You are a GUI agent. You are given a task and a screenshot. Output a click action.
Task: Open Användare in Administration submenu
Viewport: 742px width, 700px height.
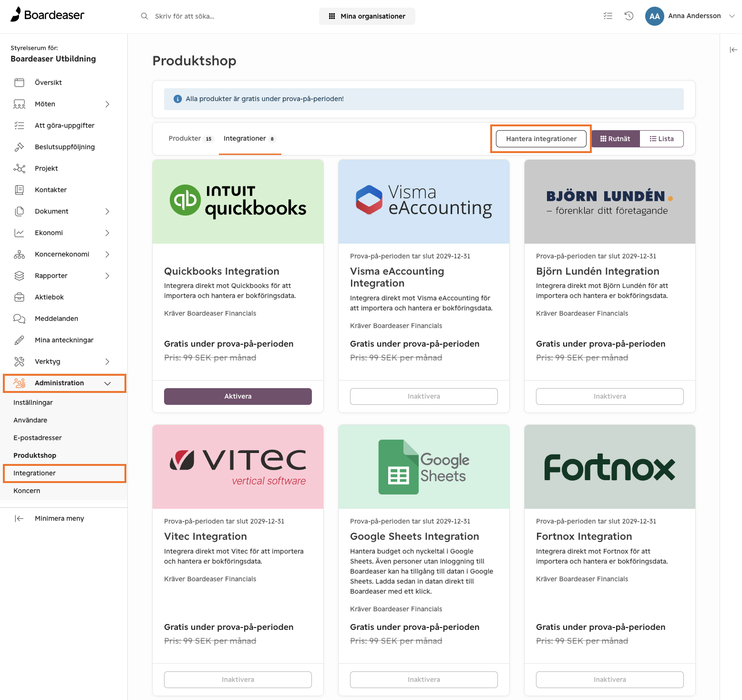[x=31, y=420]
